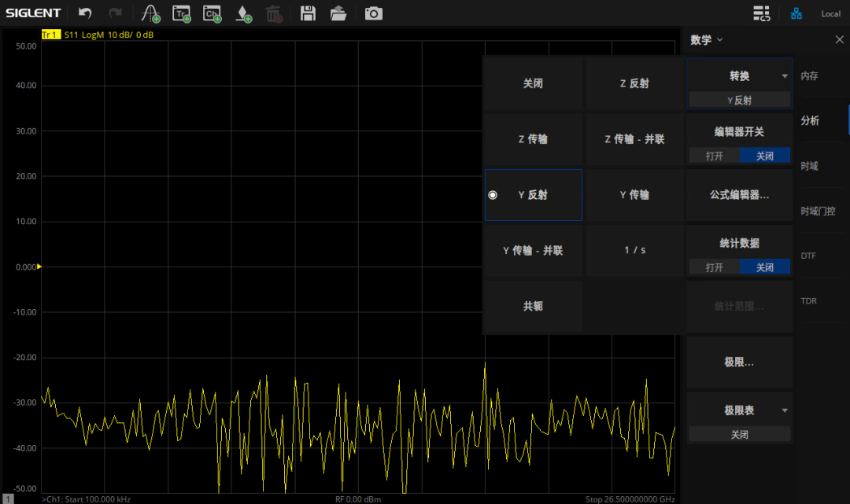The image size is (850, 504).
Task: Turn on 编辑器开关 with 打开
Action: click(714, 156)
